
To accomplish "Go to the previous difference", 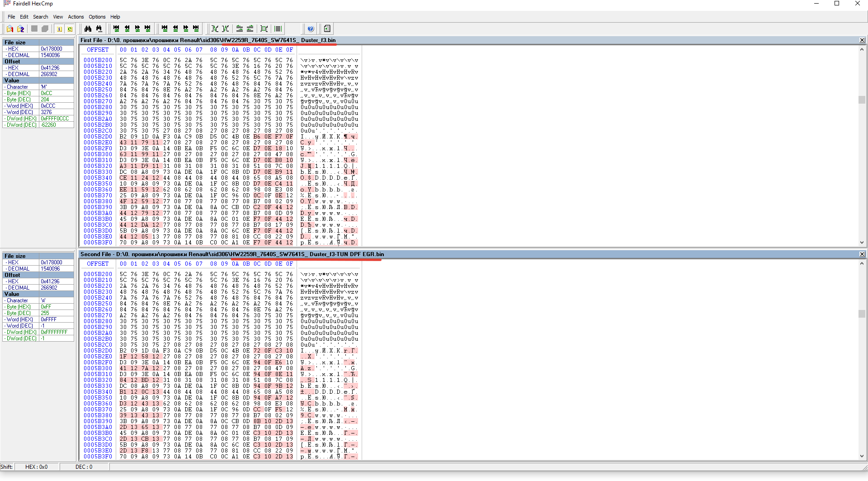I will [x=127, y=29].
